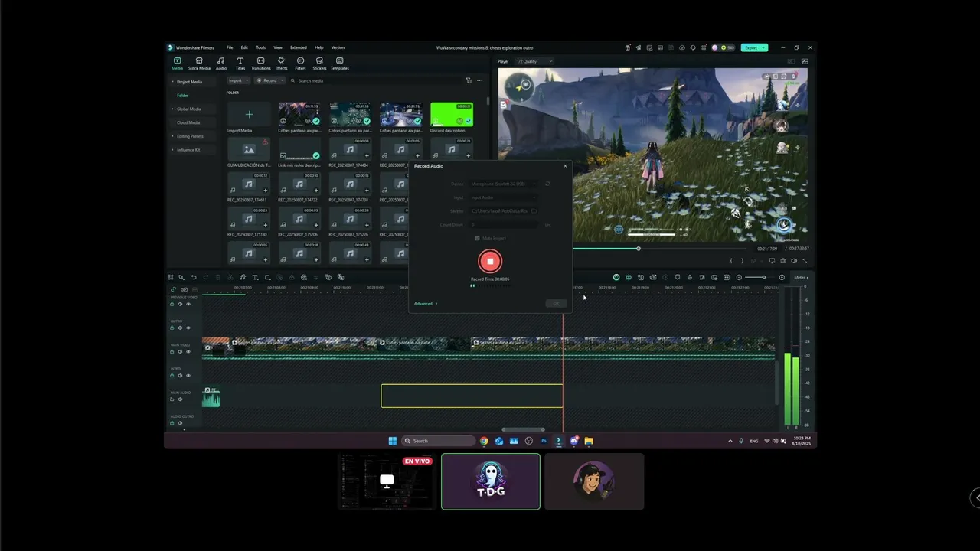Open the Device microphone dropdown
Image resolution: width=980 pixels, height=551 pixels.
tap(503, 184)
